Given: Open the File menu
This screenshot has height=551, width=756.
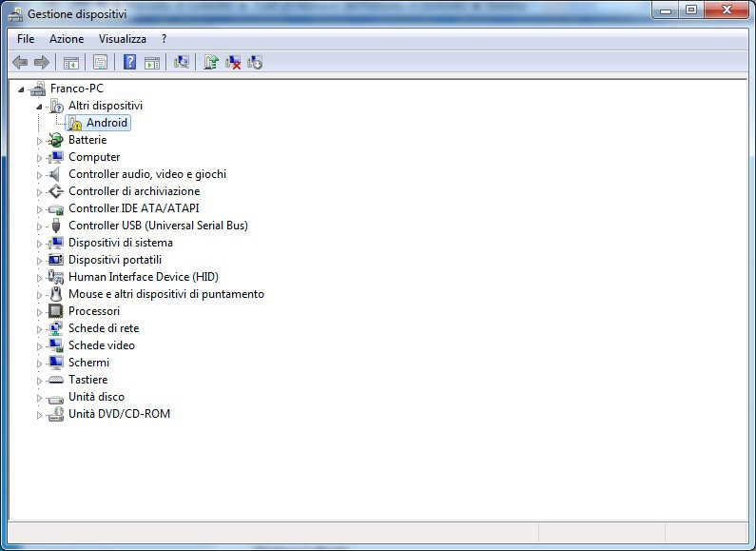Looking at the screenshot, I should [x=26, y=39].
